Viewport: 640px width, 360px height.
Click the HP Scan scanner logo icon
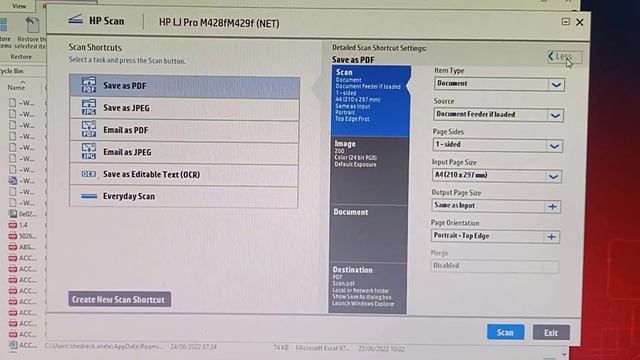[x=76, y=19]
